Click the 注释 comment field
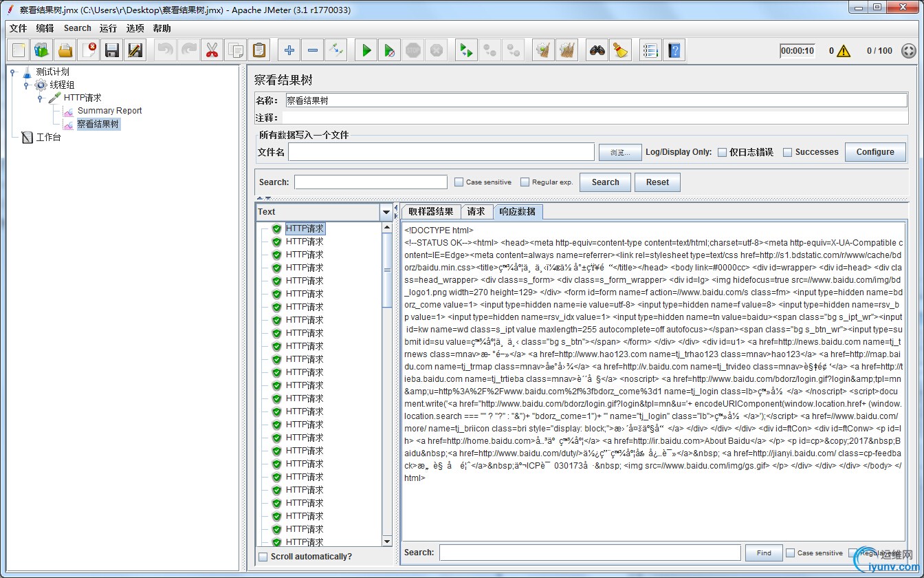This screenshot has width=924, height=578. coord(596,118)
